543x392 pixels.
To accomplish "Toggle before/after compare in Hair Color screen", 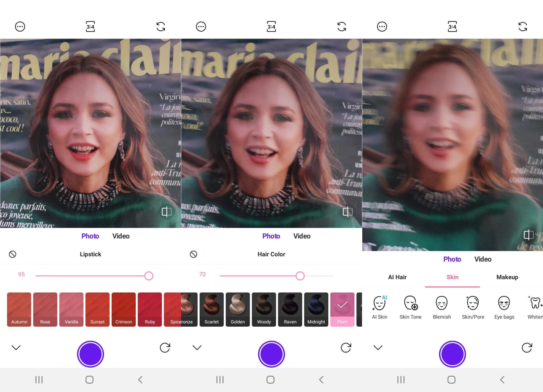I will (348, 211).
